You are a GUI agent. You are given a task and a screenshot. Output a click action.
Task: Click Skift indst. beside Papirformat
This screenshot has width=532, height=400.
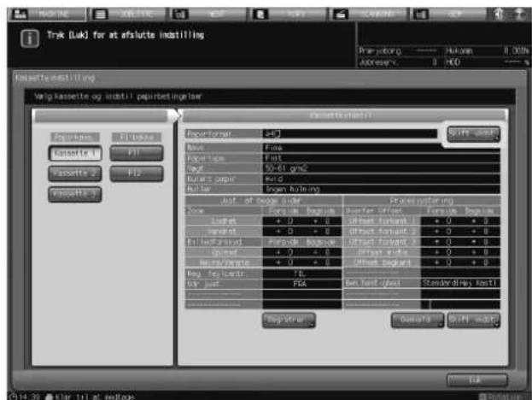click(x=473, y=134)
